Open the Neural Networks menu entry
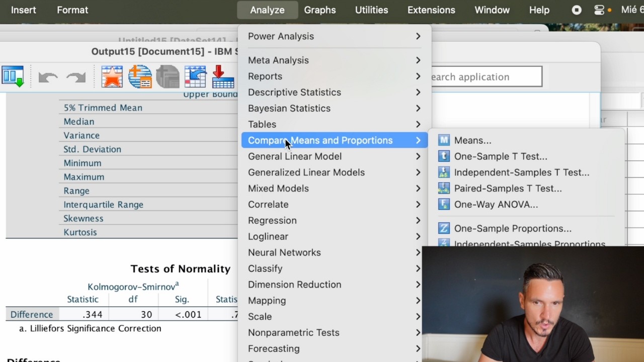This screenshot has height=362, width=644. [335, 252]
